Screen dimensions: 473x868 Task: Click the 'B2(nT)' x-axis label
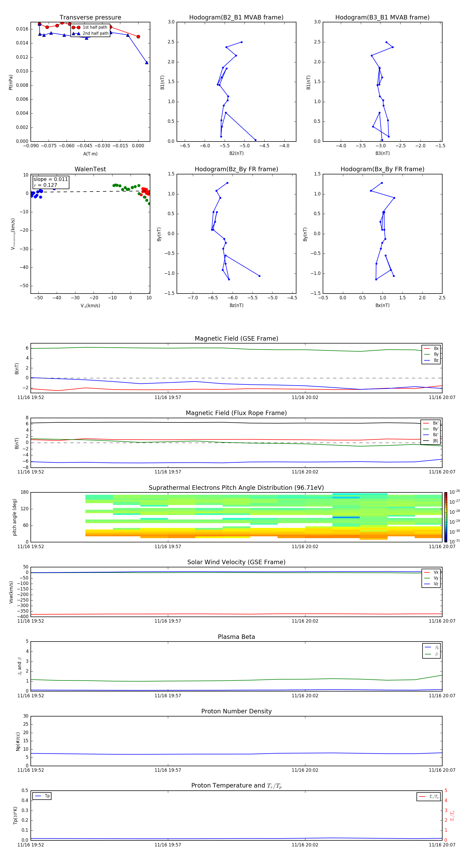click(236, 153)
